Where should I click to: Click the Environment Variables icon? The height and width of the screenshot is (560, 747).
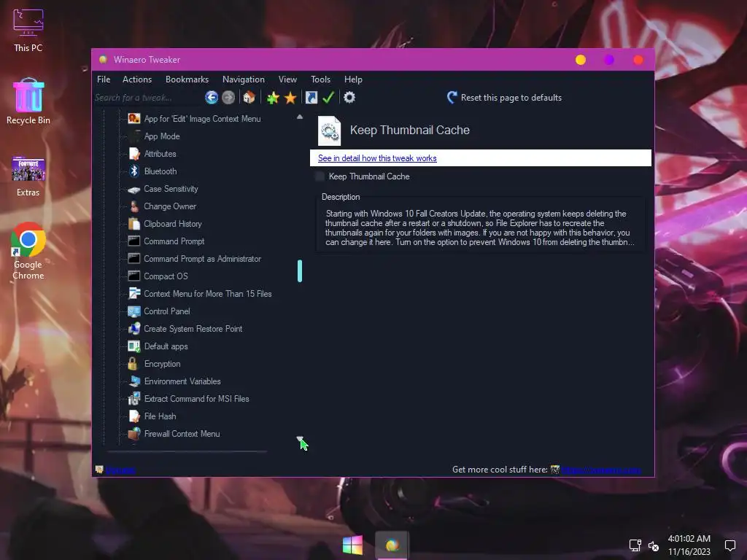(134, 381)
